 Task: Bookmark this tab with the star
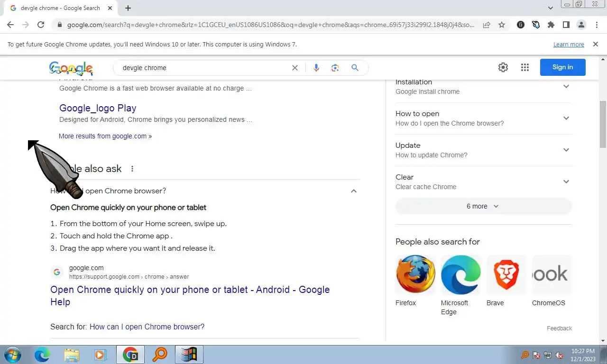(x=502, y=25)
